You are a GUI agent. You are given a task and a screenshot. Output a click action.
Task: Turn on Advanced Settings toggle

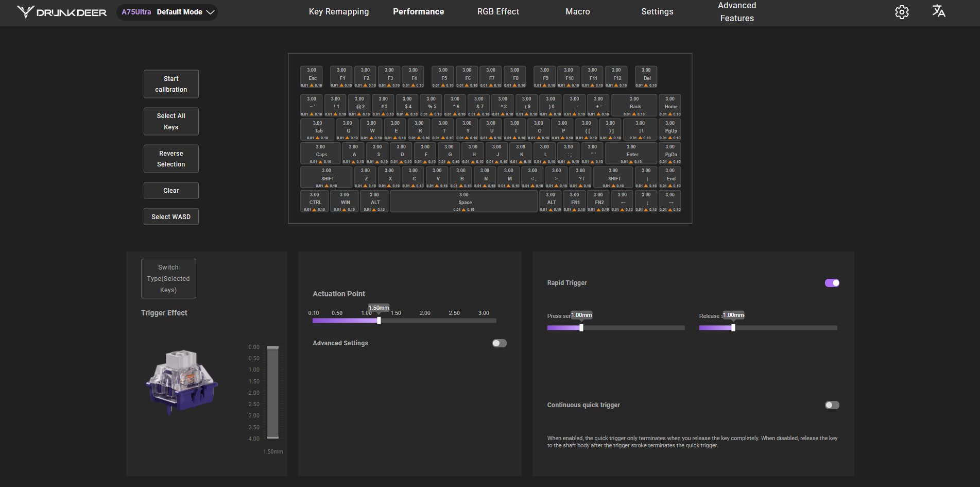[x=499, y=343]
